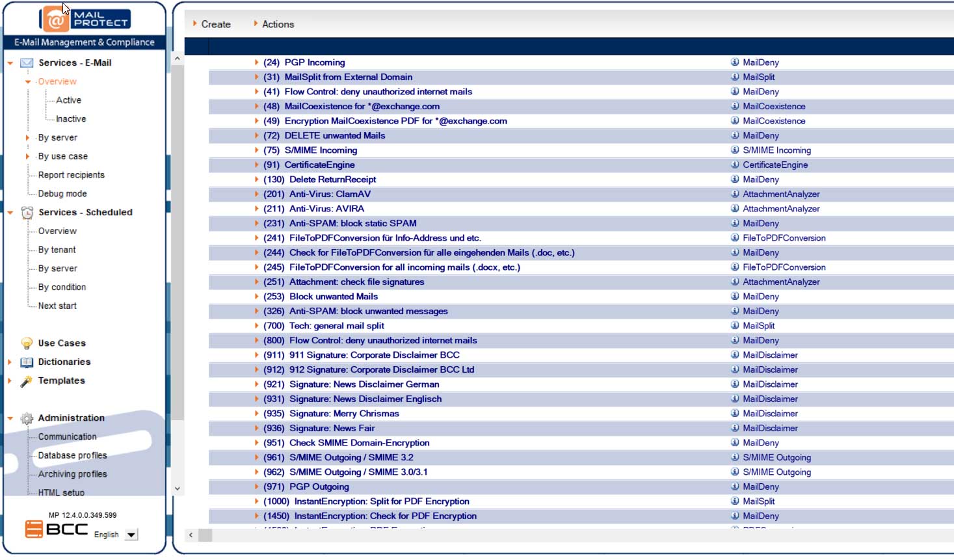Viewport: 954px width, 560px height.
Task: Open By tenant under Scheduled services
Action: click(57, 250)
